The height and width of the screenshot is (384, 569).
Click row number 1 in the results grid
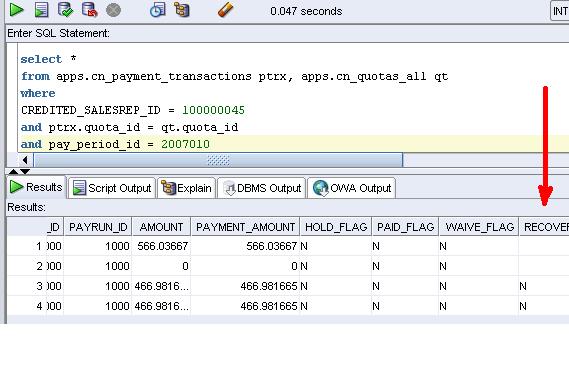(27, 246)
